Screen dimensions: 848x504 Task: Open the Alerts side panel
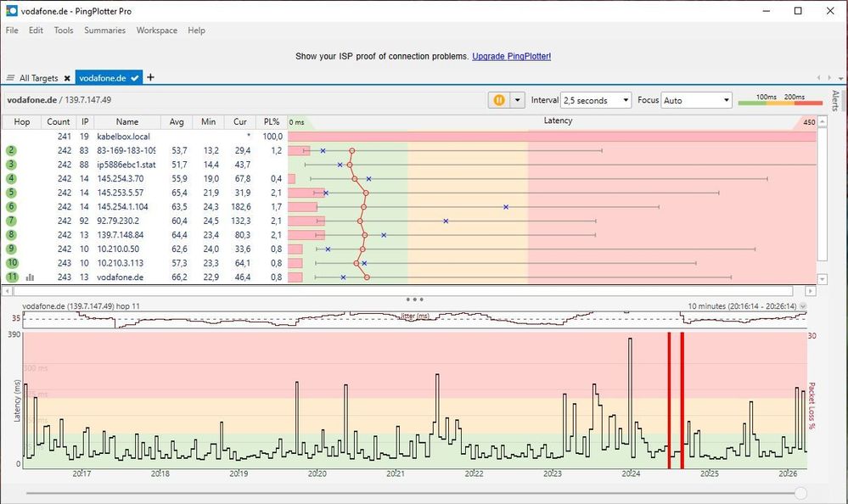tap(835, 101)
